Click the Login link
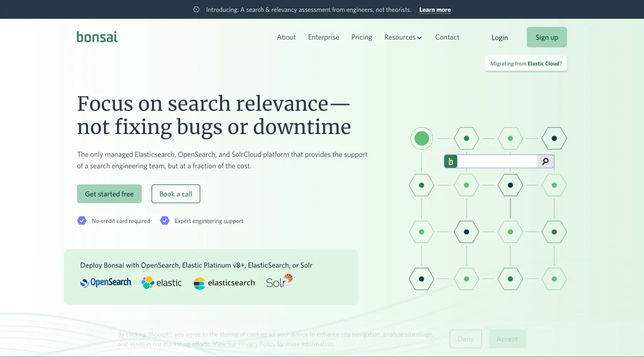644x357 pixels. point(500,38)
